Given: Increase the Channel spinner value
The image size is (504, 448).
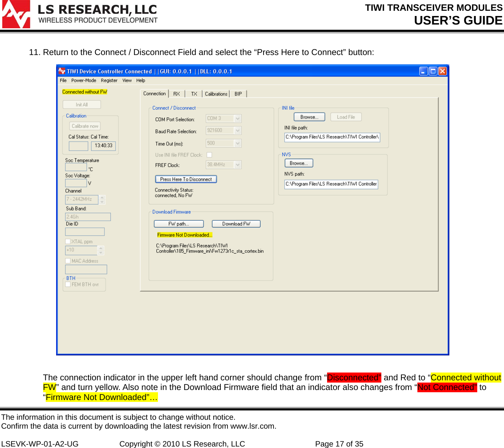Looking at the screenshot, I should (x=102, y=197).
